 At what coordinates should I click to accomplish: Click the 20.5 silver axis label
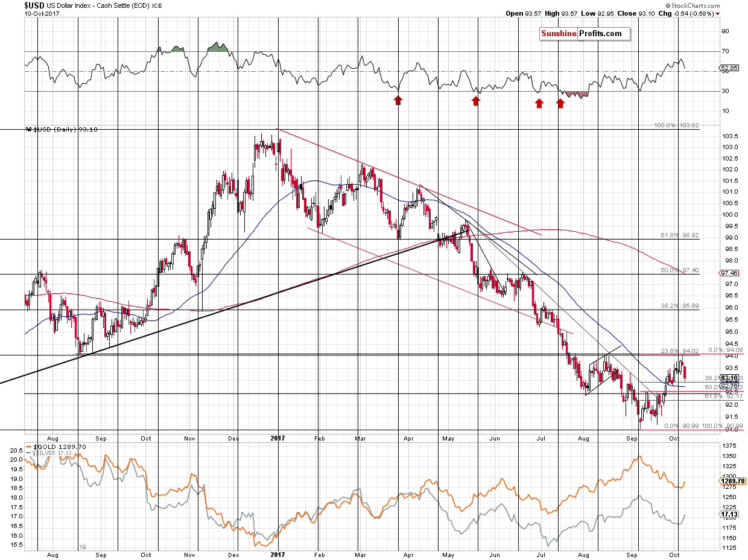coord(17,450)
